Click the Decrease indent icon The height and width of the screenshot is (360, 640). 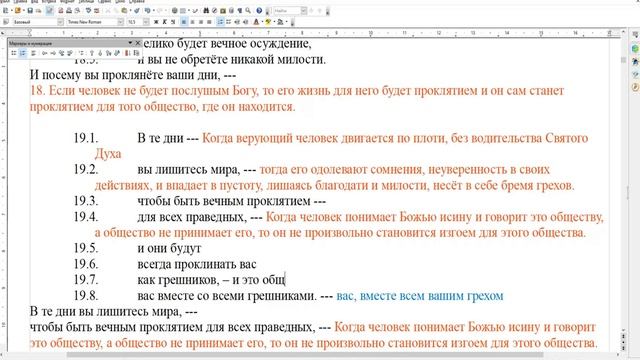pyautogui.click(x=237, y=22)
